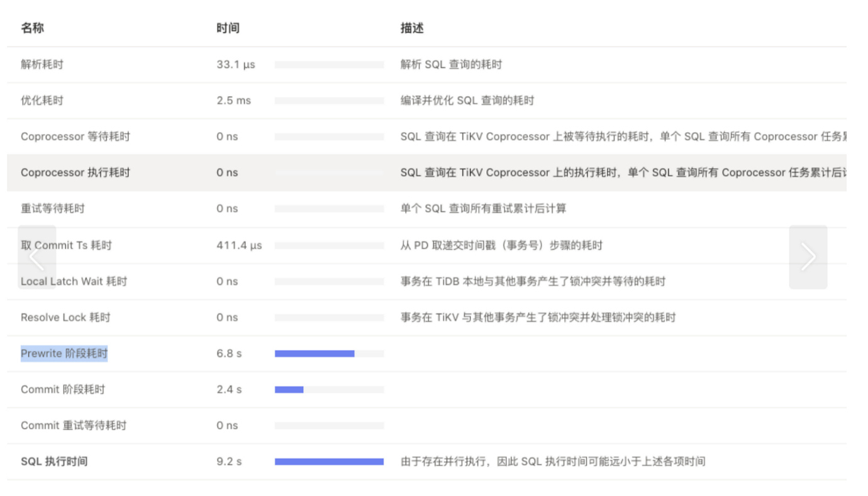Go to the next image with right arrow
This screenshot has width=868, height=496.
[808, 257]
